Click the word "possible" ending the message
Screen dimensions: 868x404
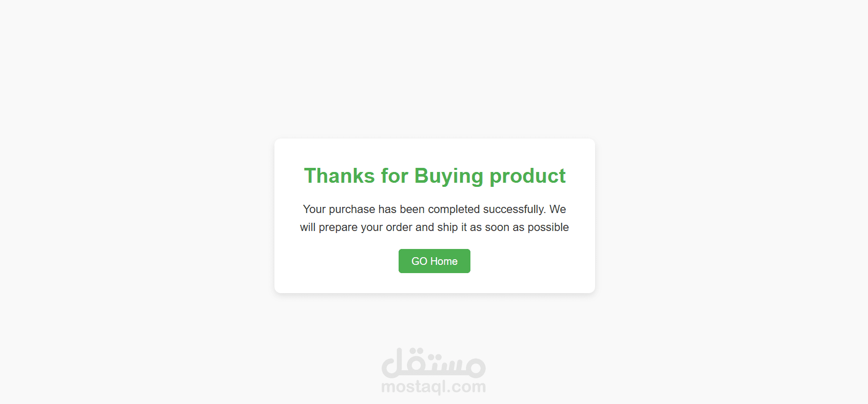click(x=548, y=227)
